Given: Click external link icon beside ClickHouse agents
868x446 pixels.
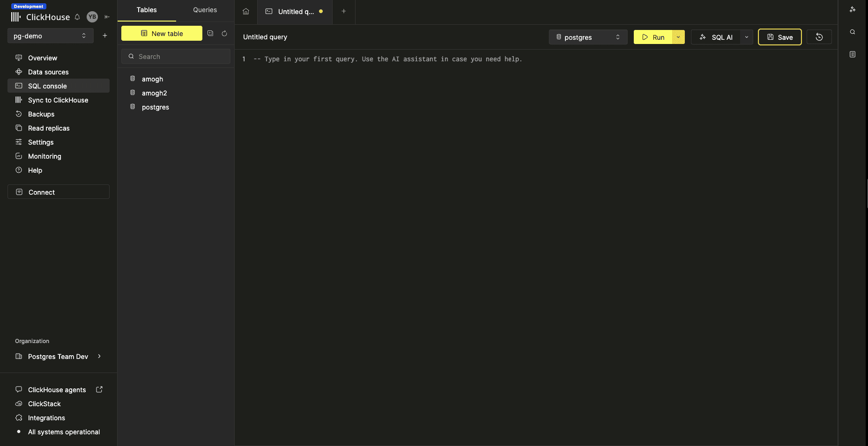Looking at the screenshot, I should [x=99, y=389].
